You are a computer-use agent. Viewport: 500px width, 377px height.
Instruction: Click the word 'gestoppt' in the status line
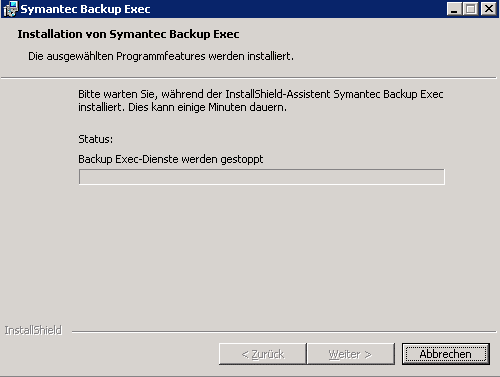click(x=242, y=160)
